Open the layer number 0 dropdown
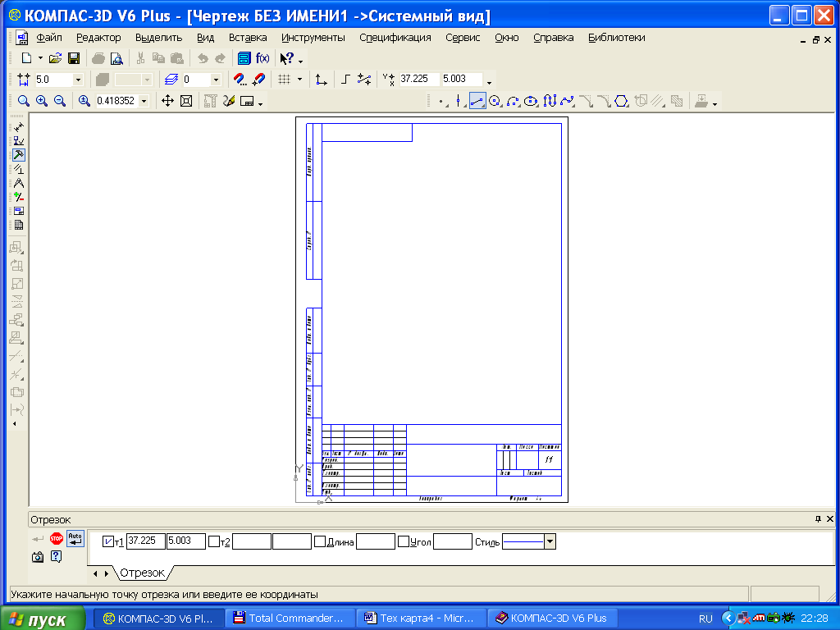This screenshot has height=630, width=840. coord(216,80)
